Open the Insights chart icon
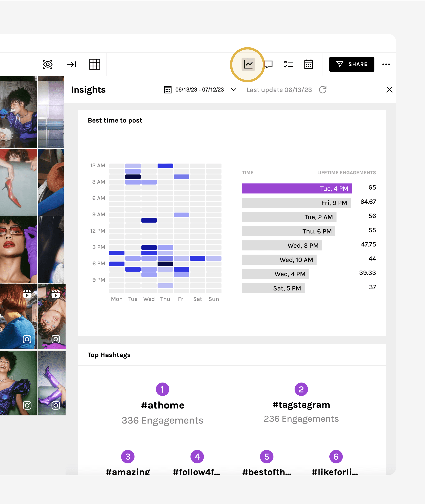Image resolution: width=425 pixels, height=504 pixels. tap(248, 64)
